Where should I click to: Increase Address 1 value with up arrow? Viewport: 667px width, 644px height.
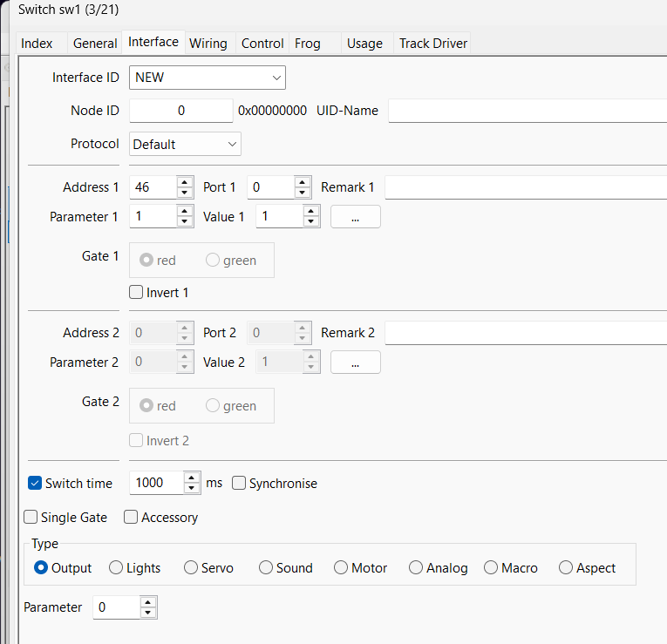(x=185, y=182)
